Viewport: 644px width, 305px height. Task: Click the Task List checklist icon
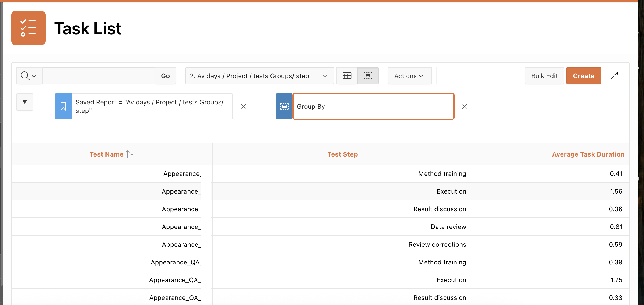(28, 28)
